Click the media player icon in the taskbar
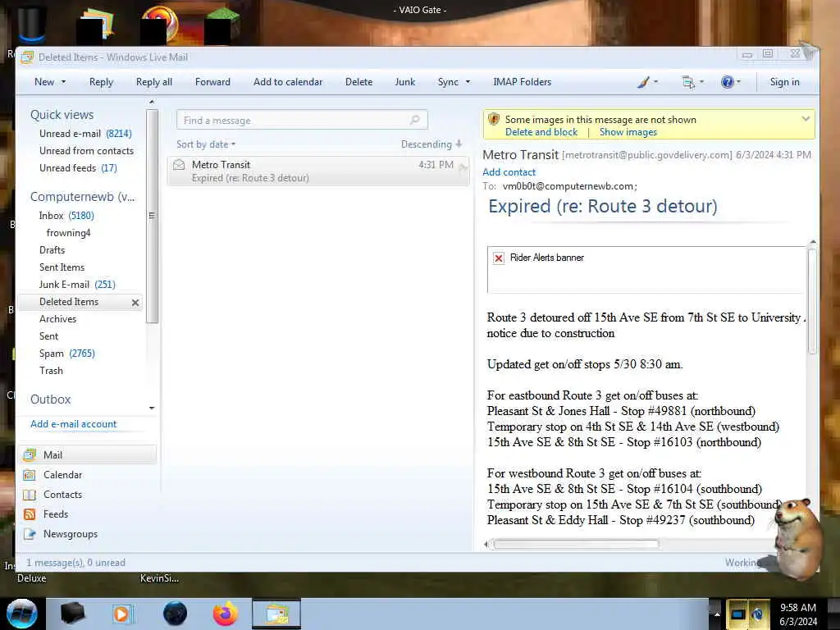The image size is (840, 630). 122,614
